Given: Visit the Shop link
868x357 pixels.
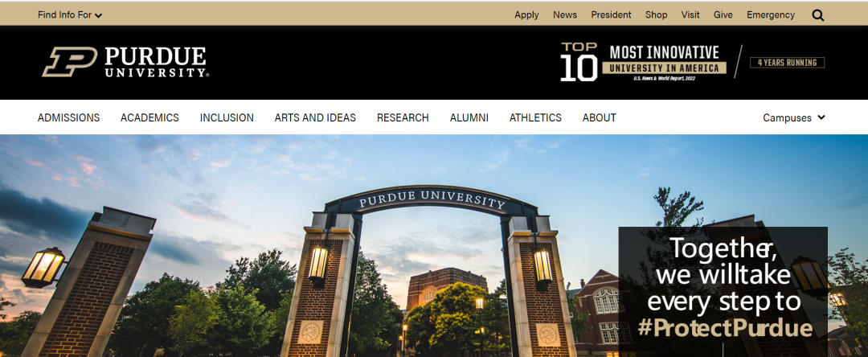Looking at the screenshot, I should pyautogui.click(x=656, y=15).
